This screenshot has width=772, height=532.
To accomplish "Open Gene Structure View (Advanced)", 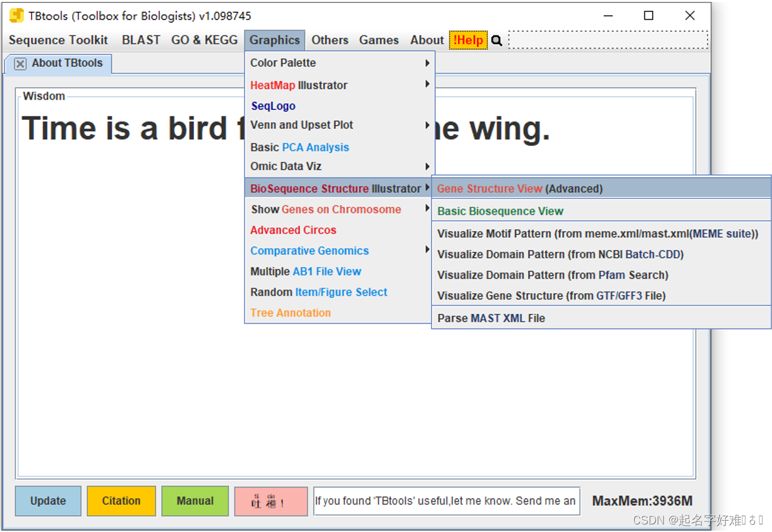I will 601,188.
